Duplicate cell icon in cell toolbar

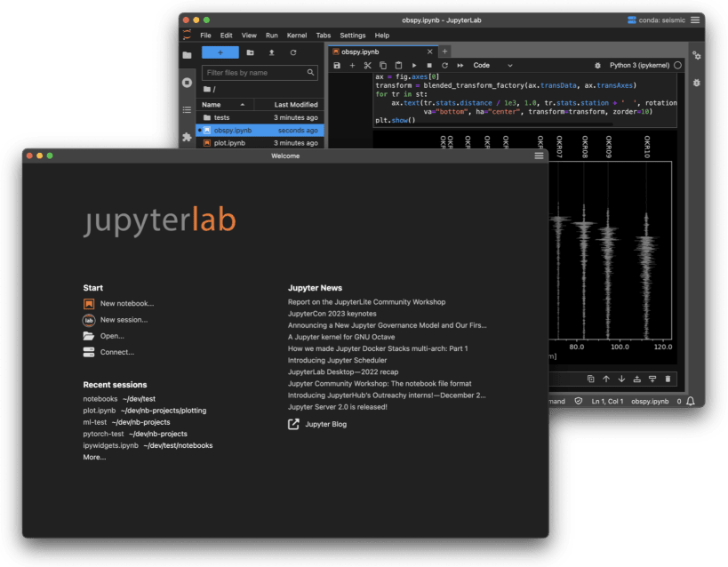click(x=590, y=379)
